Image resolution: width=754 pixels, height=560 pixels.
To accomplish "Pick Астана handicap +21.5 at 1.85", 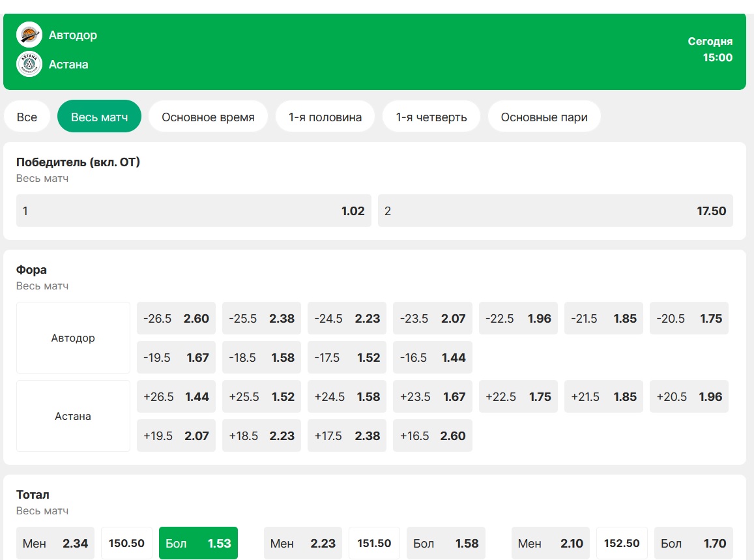I will [603, 396].
